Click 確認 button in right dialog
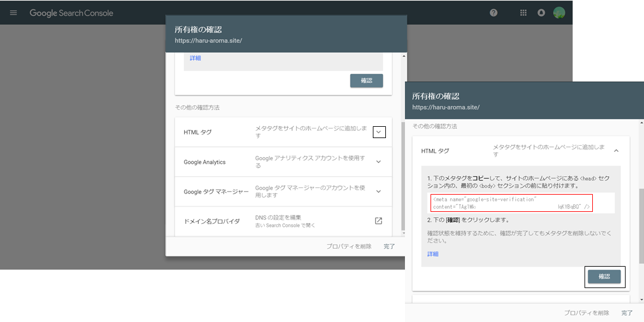The image size is (644, 322). 604,277
